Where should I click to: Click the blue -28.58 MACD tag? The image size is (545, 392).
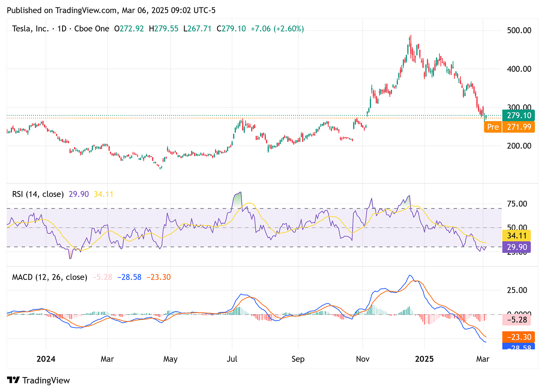tap(518, 348)
